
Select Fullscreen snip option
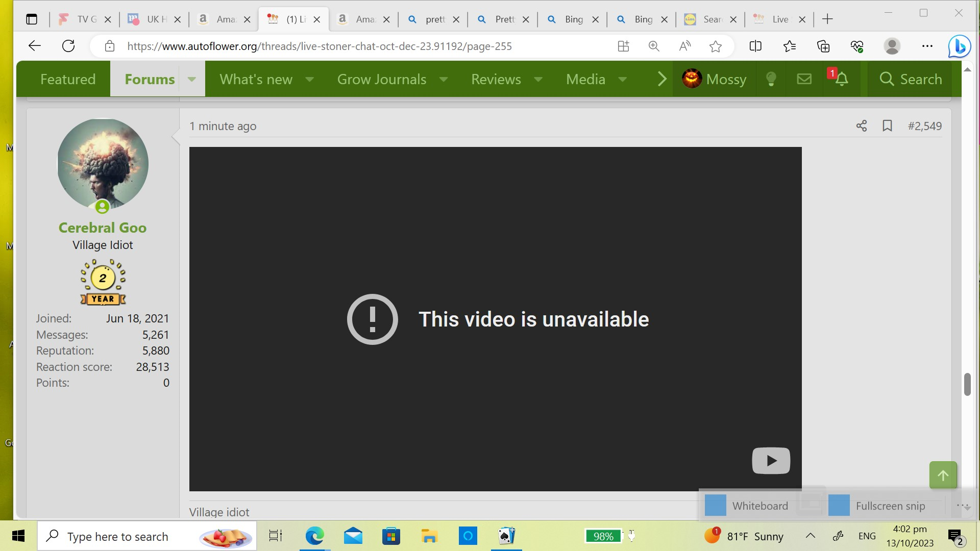point(877,506)
